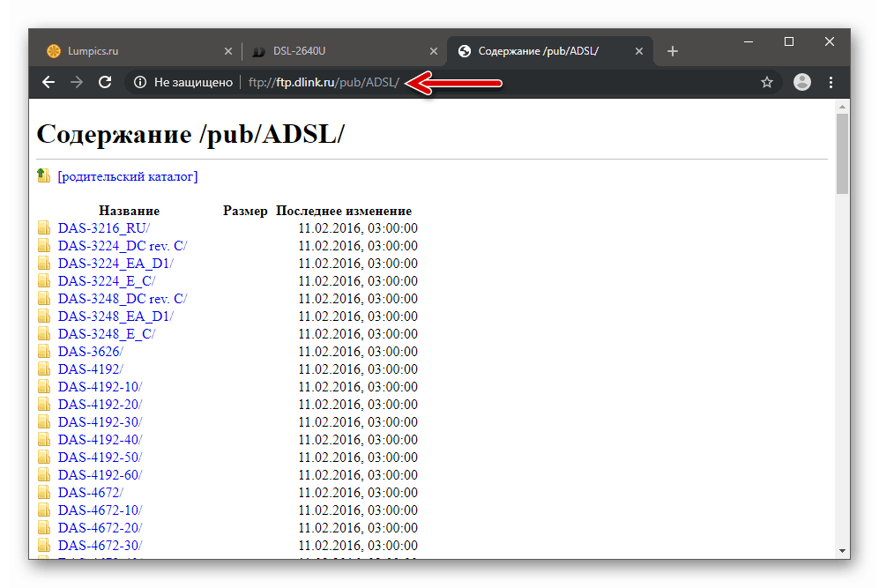The image size is (879, 588).
Task: Close the Lumpics.ru tab
Action: (x=228, y=51)
